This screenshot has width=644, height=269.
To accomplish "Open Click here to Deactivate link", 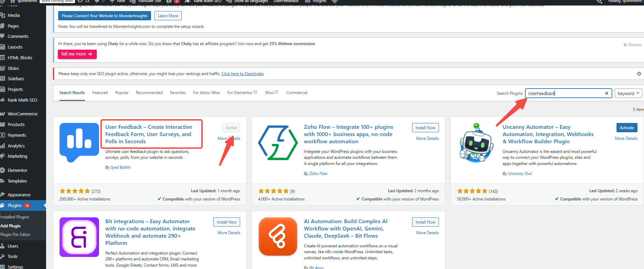I will click(x=242, y=74).
